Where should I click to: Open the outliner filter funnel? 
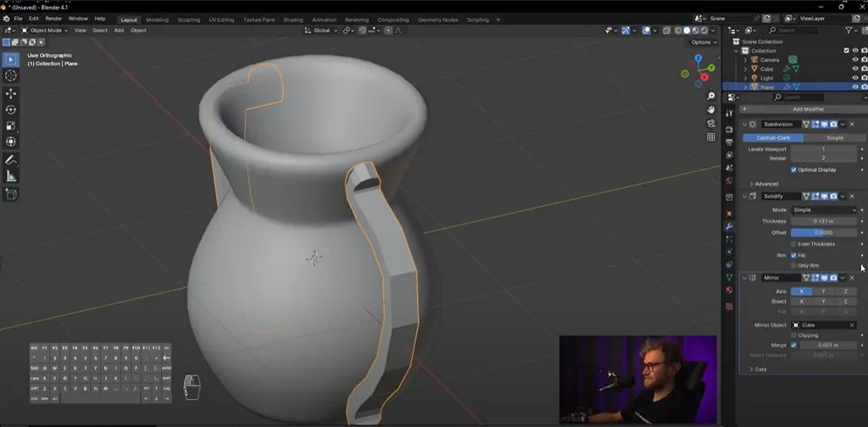tap(849, 30)
